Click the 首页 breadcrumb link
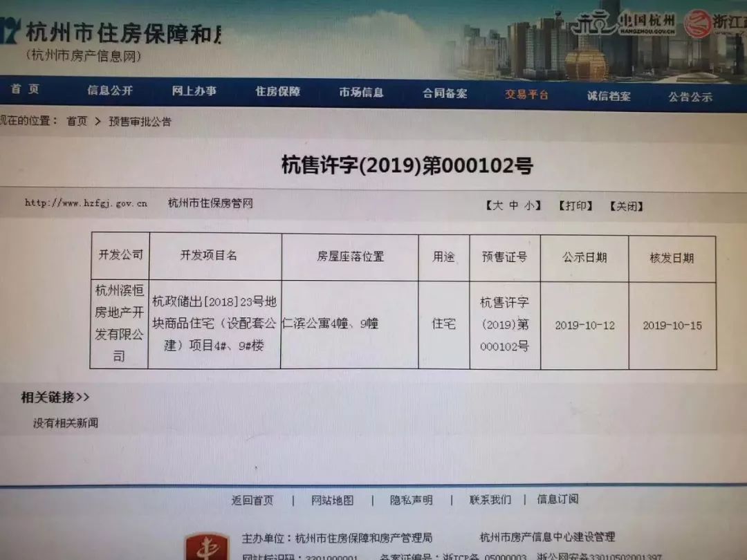Viewport: 747px width, 560px height. pyautogui.click(x=77, y=121)
